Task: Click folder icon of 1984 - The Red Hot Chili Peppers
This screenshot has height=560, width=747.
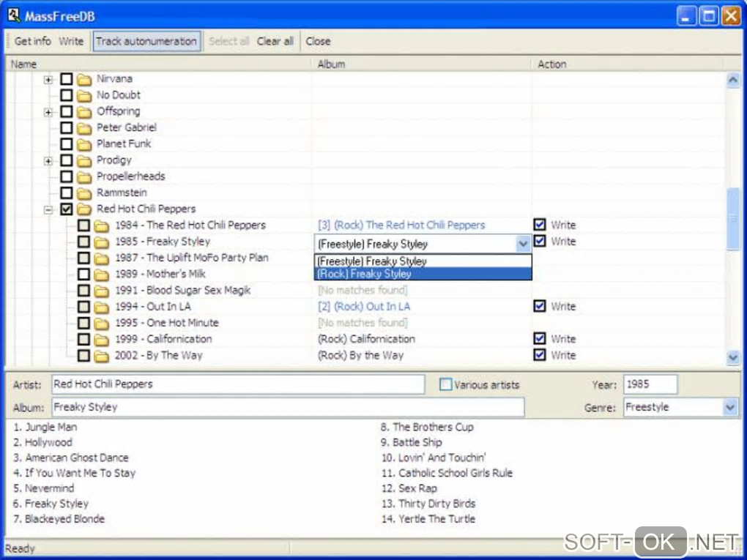Action: point(101,225)
